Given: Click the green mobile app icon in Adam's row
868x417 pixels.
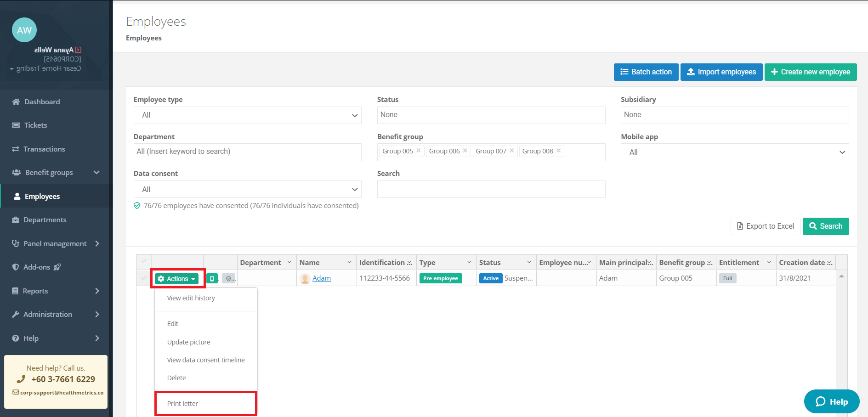Looking at the screenshot, I should coord(212,278).
